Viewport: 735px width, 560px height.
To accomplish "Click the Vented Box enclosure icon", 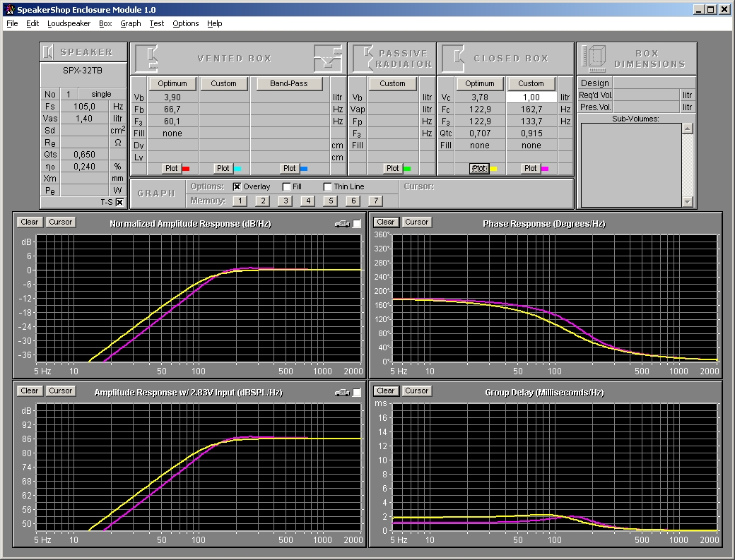I will coord(148,58).
